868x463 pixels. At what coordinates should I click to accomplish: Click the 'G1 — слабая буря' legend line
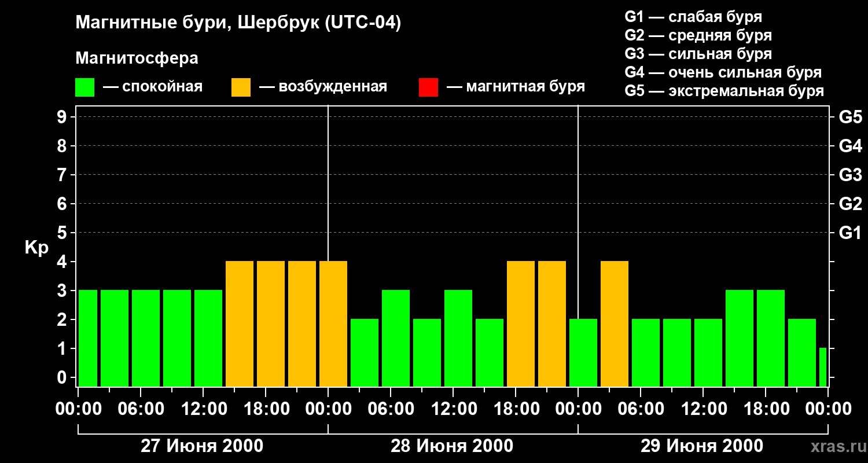(693, 17)
